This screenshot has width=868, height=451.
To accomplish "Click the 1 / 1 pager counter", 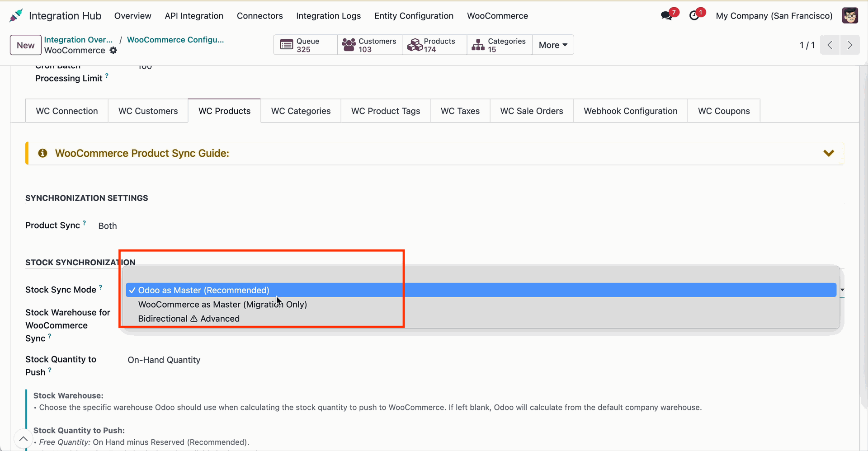I will pyautogui.click(x=807, y=45).
